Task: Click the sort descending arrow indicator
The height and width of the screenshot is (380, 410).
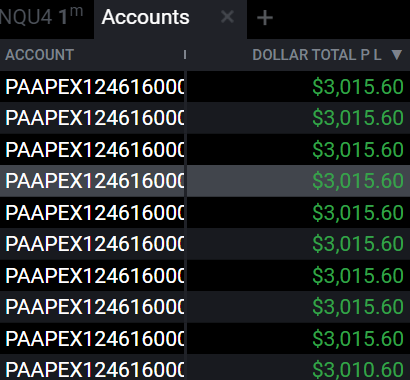Action: [397, 55]
